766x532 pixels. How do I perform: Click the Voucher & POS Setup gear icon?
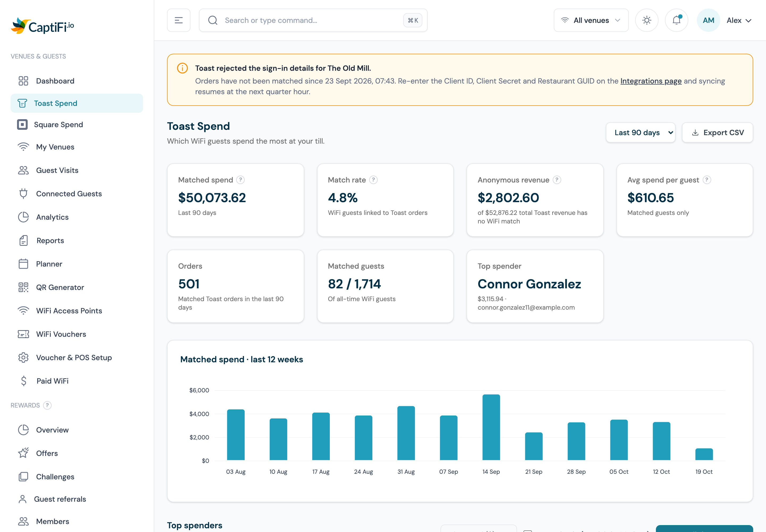click(x=23, y=357)
